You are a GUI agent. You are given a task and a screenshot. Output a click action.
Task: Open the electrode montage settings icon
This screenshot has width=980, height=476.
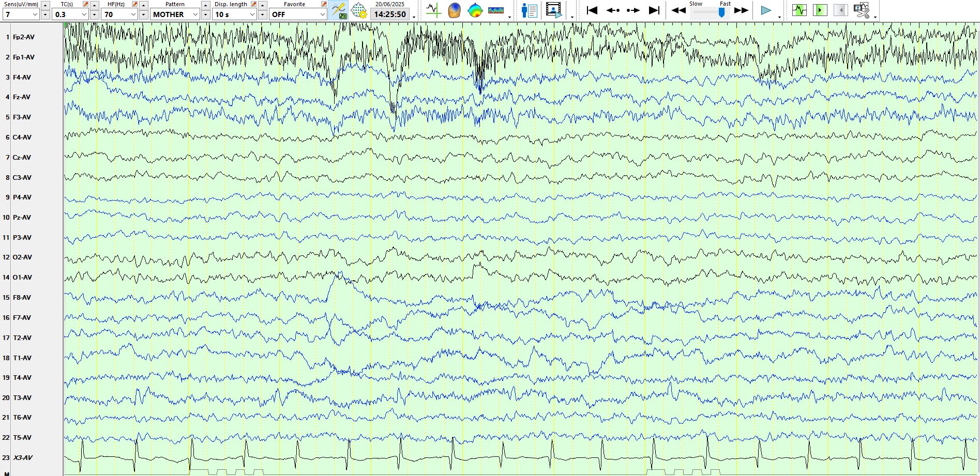pyautogui.click(x=358, y=10)
